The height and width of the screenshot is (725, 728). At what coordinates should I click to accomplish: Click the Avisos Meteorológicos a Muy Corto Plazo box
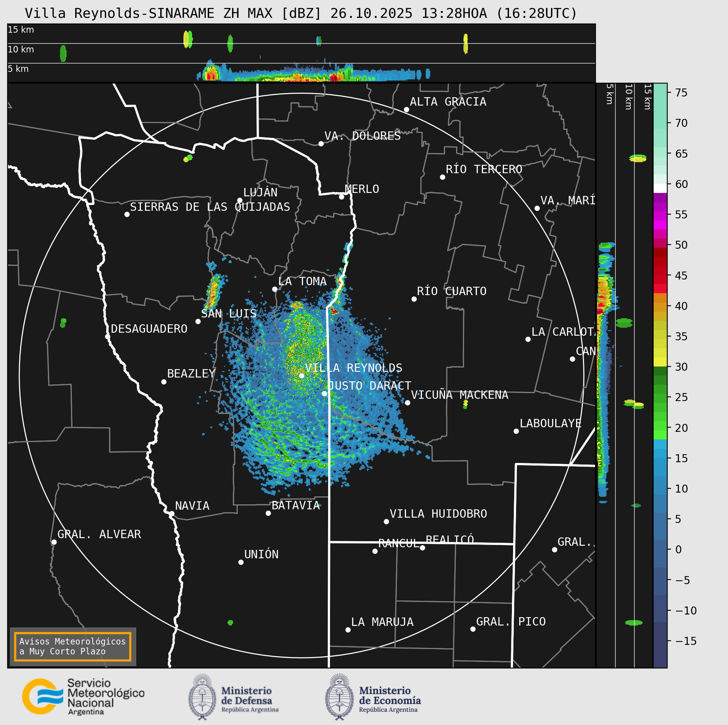[73, 646]
